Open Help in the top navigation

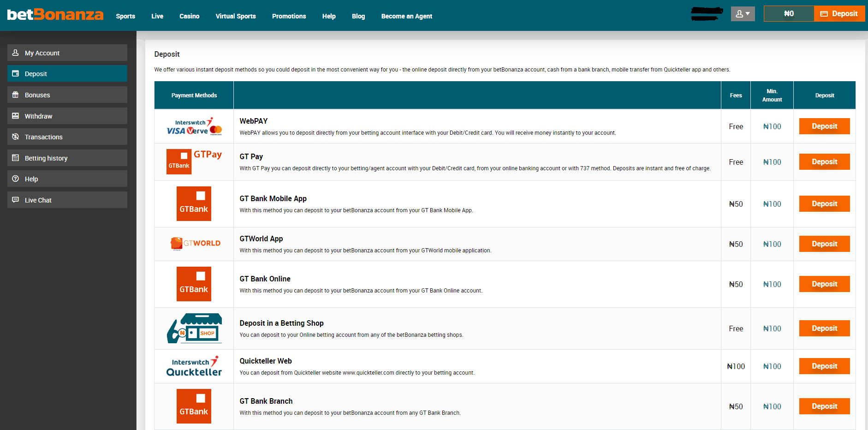[x=329, y=16]
